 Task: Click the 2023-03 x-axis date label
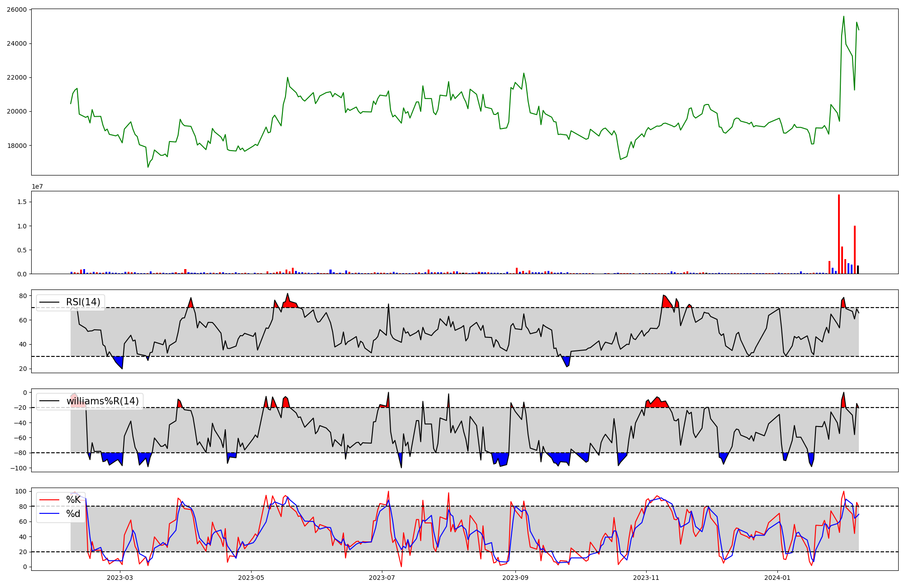[120, 578]
